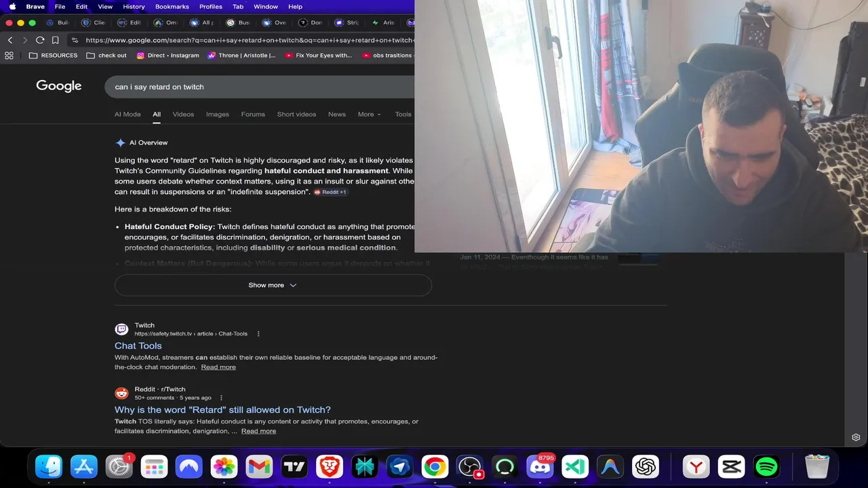Switch to the Stripe browser tab
This screenshot has width=868, height=488.
(347, 22)
